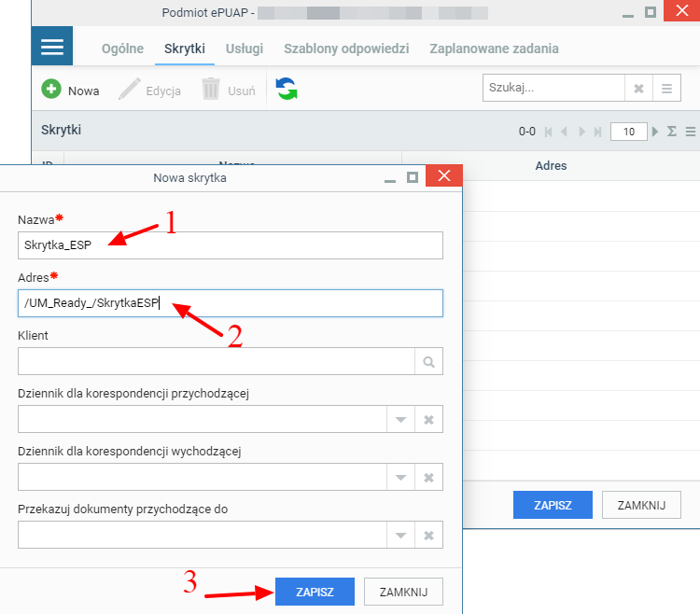Close the Nowa skrytka dialog
This screenshot has height=614, width=700.
(443, 175)
